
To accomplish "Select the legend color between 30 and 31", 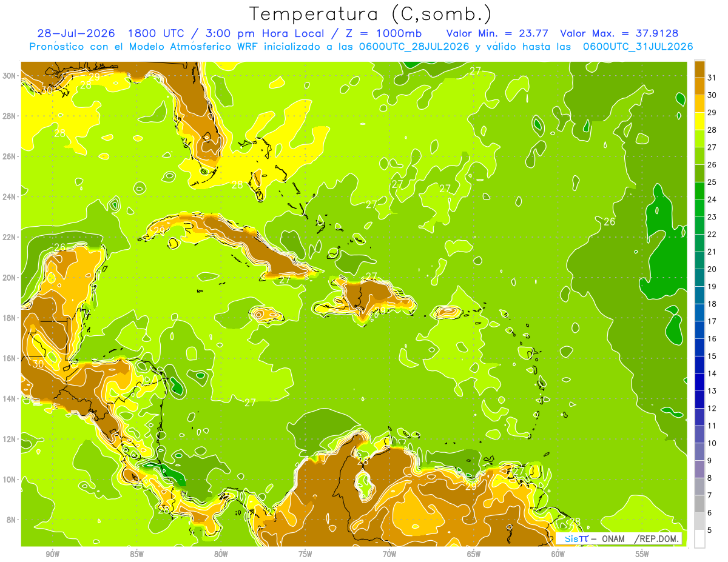I will coord(699,86).
